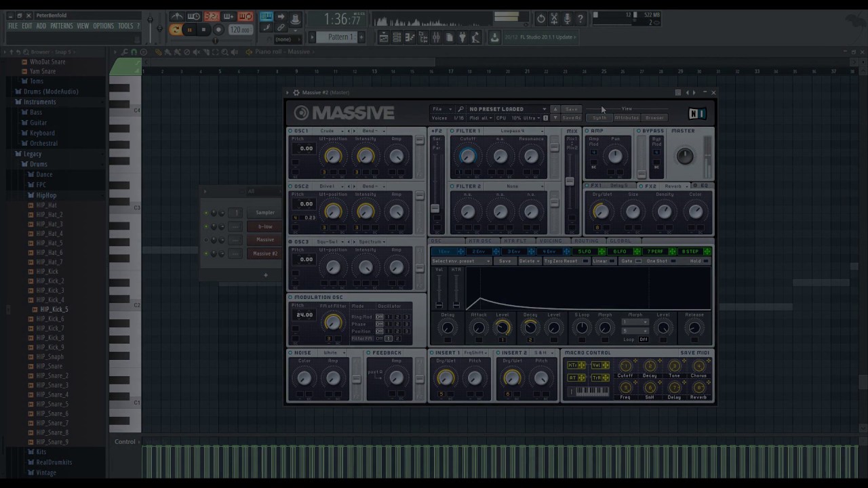Viewport: 868px width, 488px height.
Task: Select HIP_Kick_5 sample in browser
Action: coord(54,310)
